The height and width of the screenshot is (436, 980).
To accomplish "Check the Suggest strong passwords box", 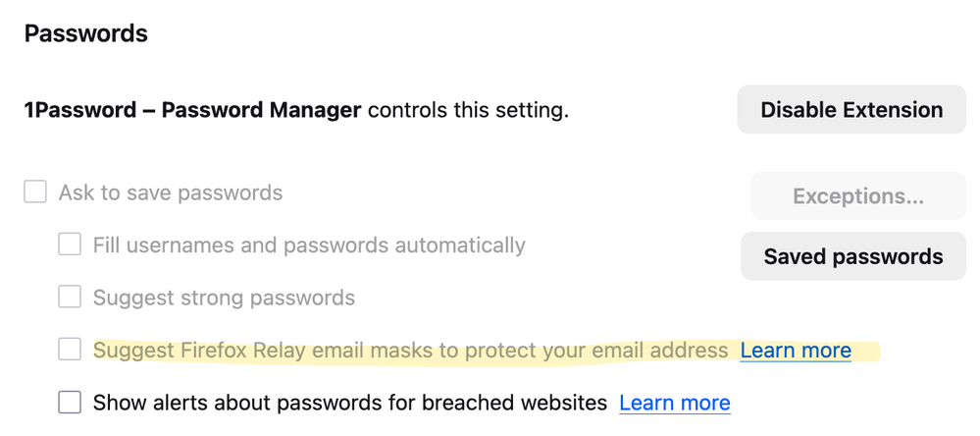I will [70, 297].
